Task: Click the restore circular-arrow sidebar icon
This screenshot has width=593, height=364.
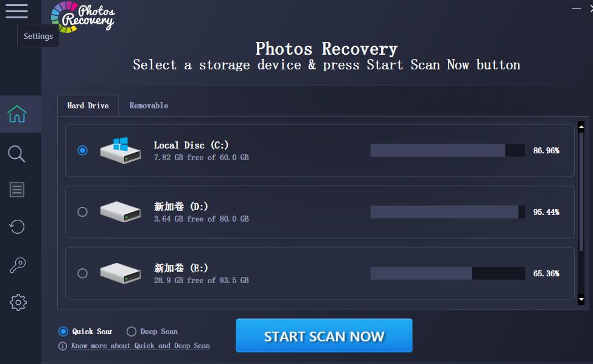Action: [x=17, y=227]
